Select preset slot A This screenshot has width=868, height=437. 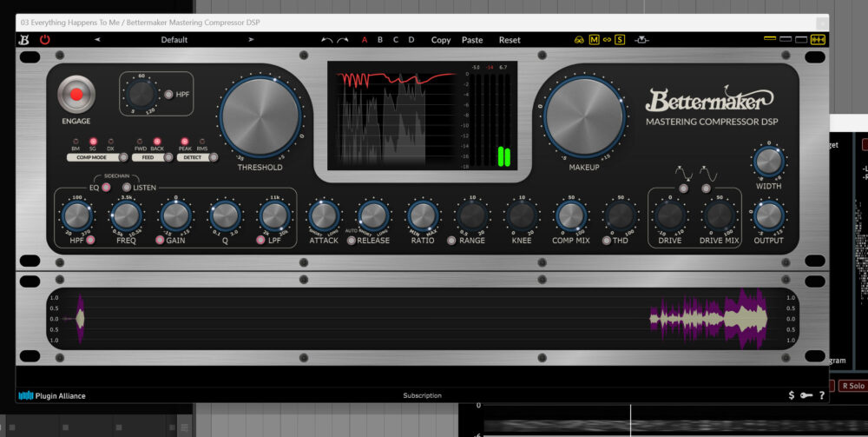[x=365, y=40]
